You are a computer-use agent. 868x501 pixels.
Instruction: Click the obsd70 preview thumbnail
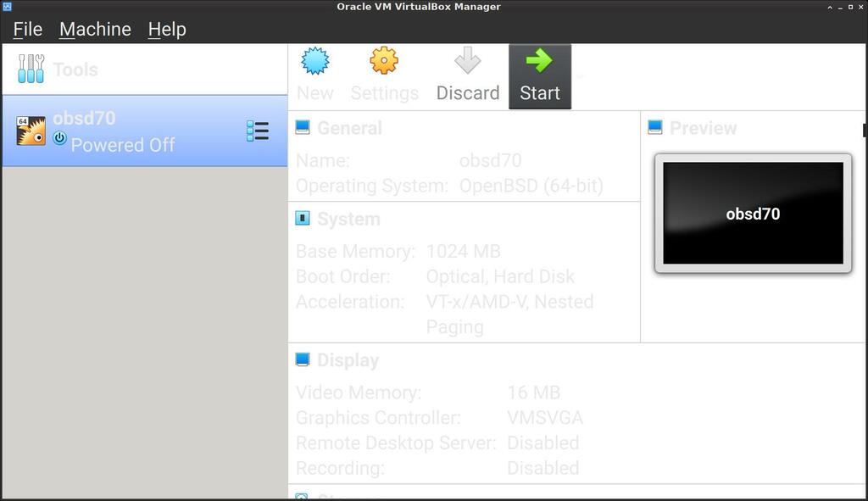(x=753, y=213)
